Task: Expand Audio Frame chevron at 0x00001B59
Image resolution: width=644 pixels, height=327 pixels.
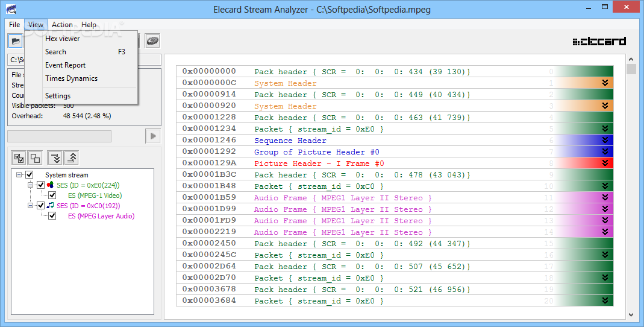Action: tap(605, 198)
